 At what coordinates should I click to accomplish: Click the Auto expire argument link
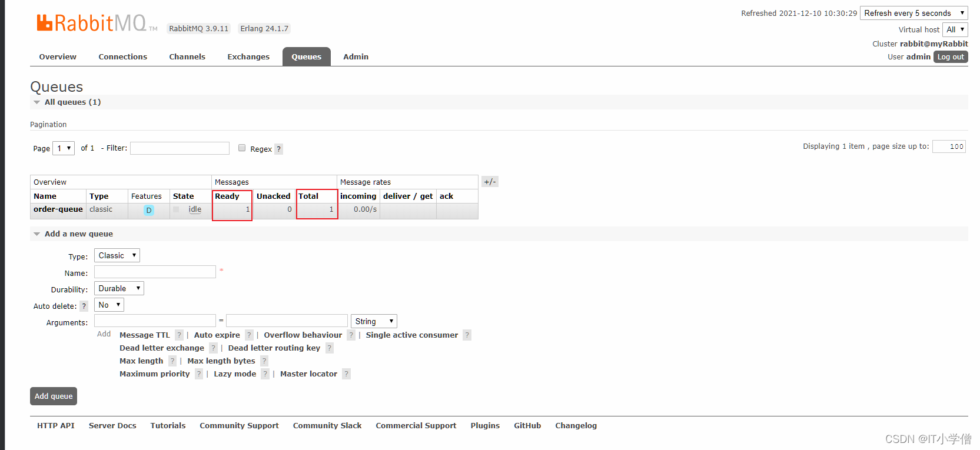217,335
